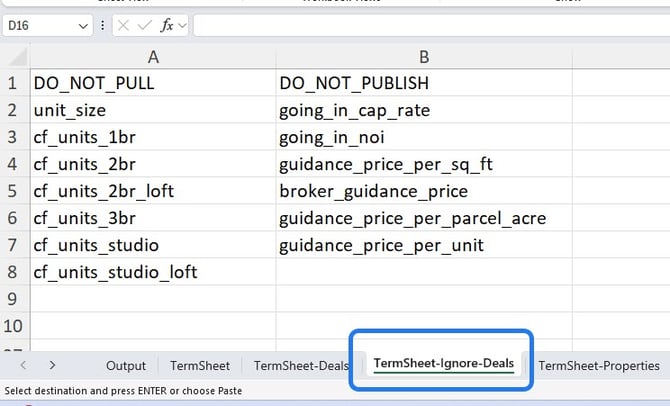This screenshot has height=406, width=670.
Task: Select the cf_units_1br cell
Action: point(153,137)
